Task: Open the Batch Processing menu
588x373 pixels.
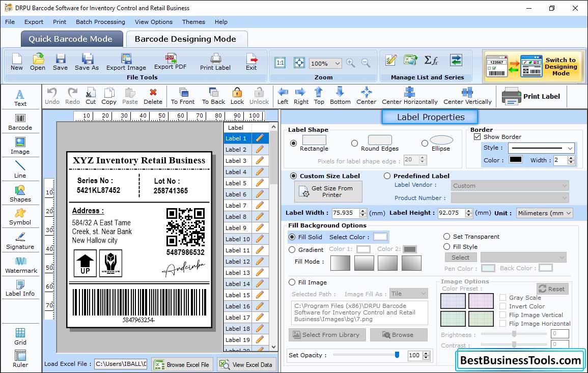Action: point(100,22)
